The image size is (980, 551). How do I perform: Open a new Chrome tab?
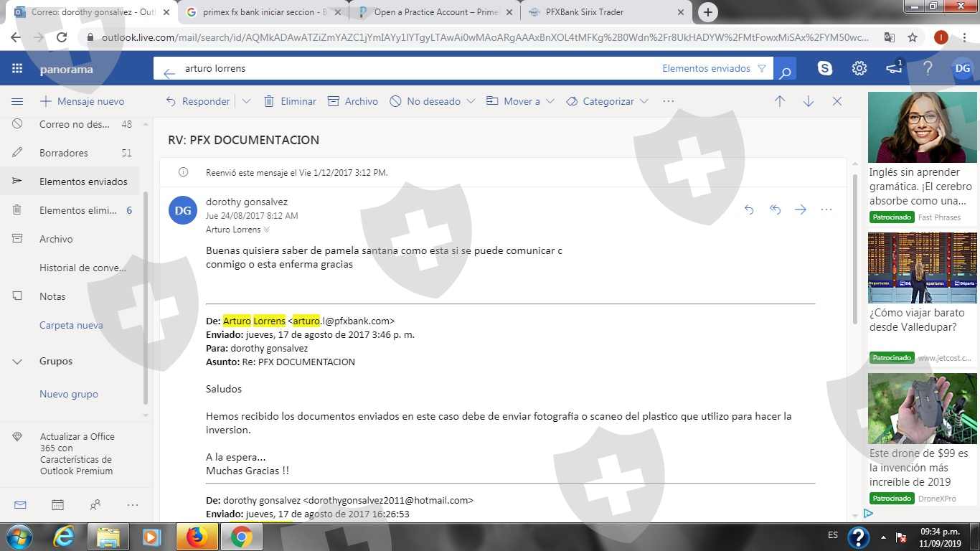[708, 12]
